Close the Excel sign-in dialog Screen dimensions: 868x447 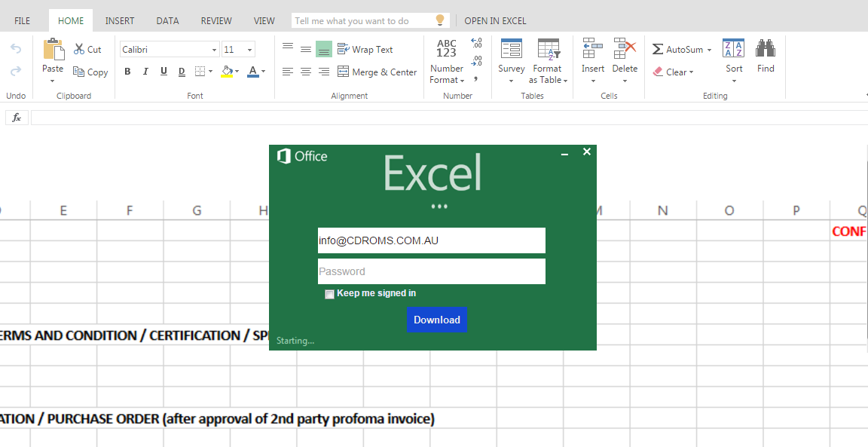pos(587,152)
